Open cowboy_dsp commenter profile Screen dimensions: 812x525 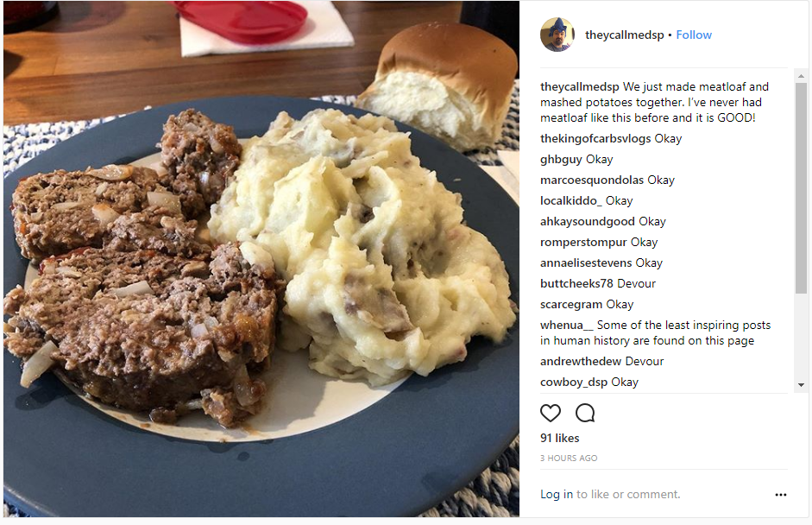click(x=573, y=383)
